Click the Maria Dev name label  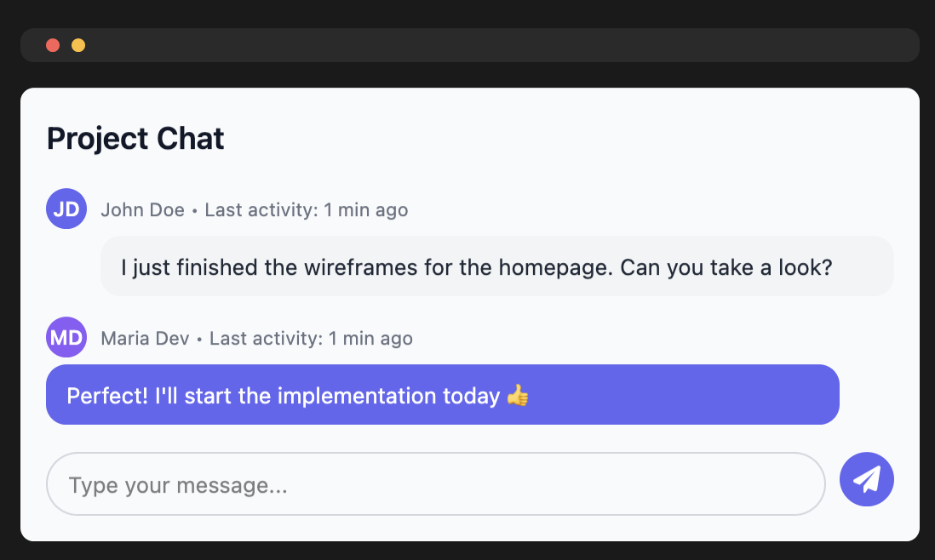(145, 339)
